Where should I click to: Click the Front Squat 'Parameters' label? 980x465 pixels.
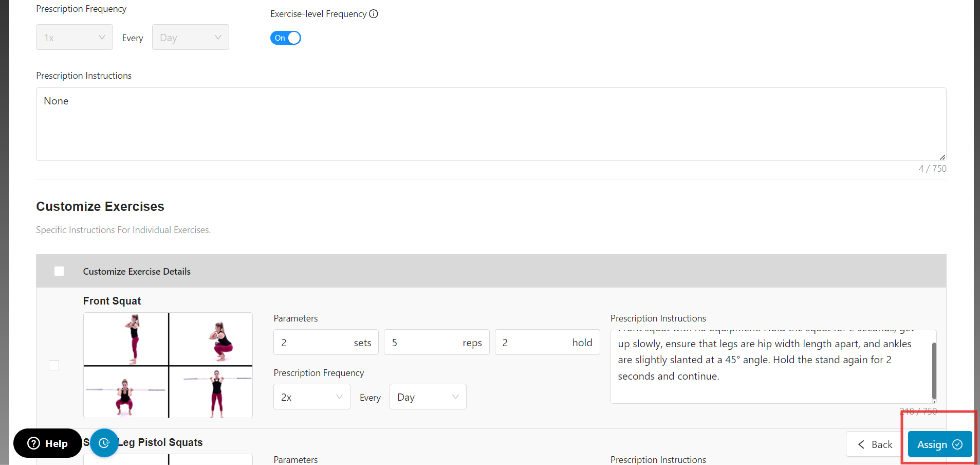click(x=295, y=318)
